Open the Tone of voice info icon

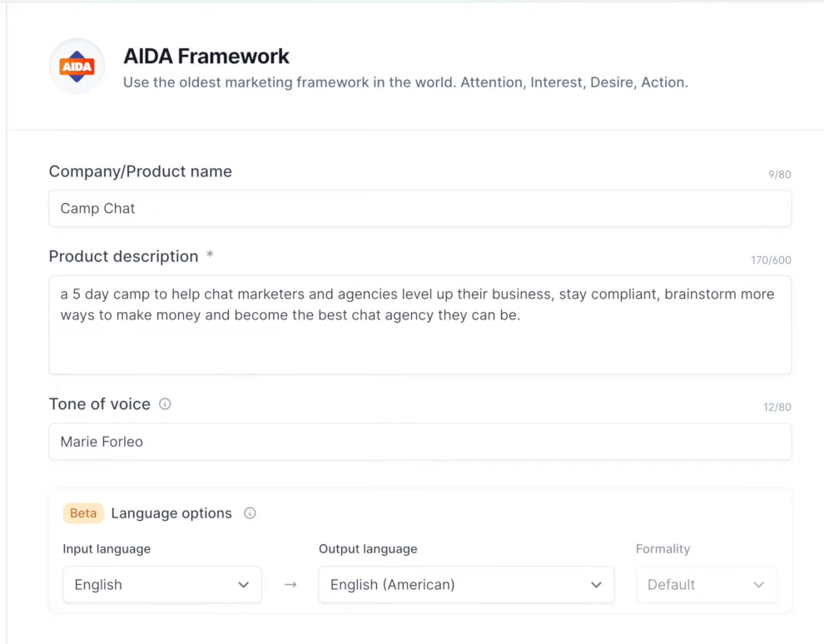[x=165, y=404]
